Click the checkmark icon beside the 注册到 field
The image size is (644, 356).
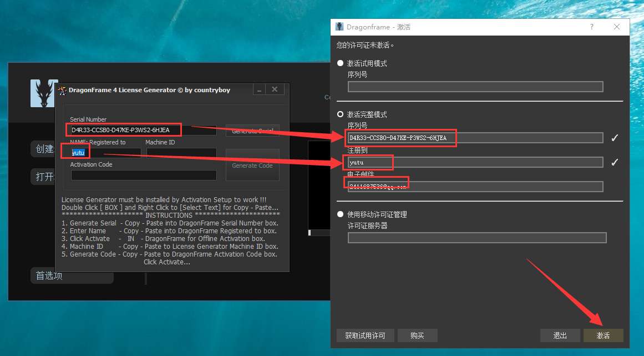615,162
